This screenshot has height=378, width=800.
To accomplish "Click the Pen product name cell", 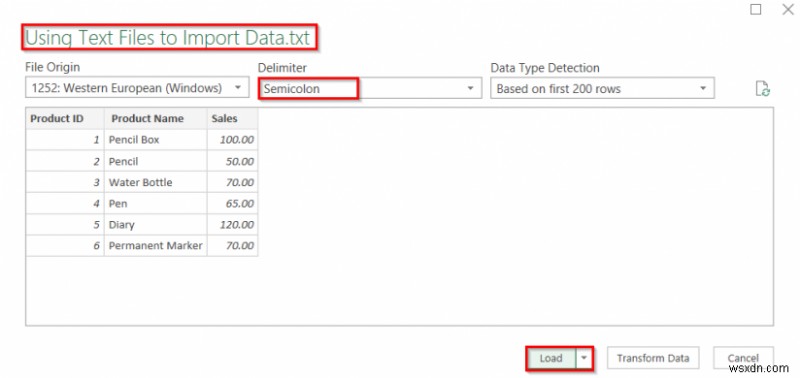I will point(156,204).
